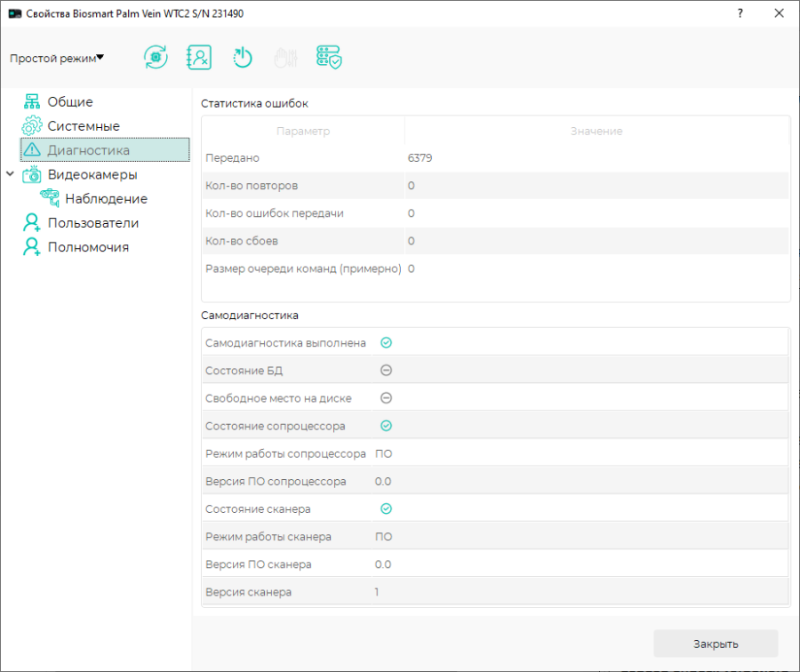Screen dimensions: 800x672
Task: Click the user icon beside 'Пользователи'
Action: coord(32,222)
